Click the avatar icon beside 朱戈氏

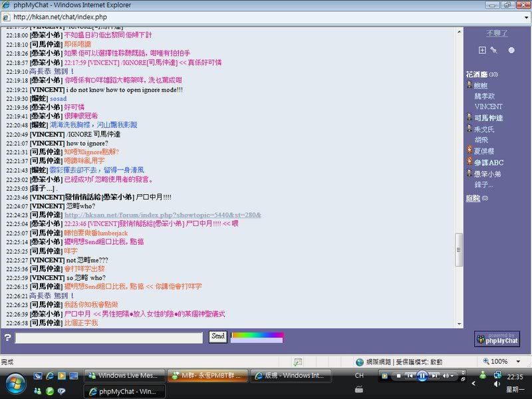[x=469, y=128]
